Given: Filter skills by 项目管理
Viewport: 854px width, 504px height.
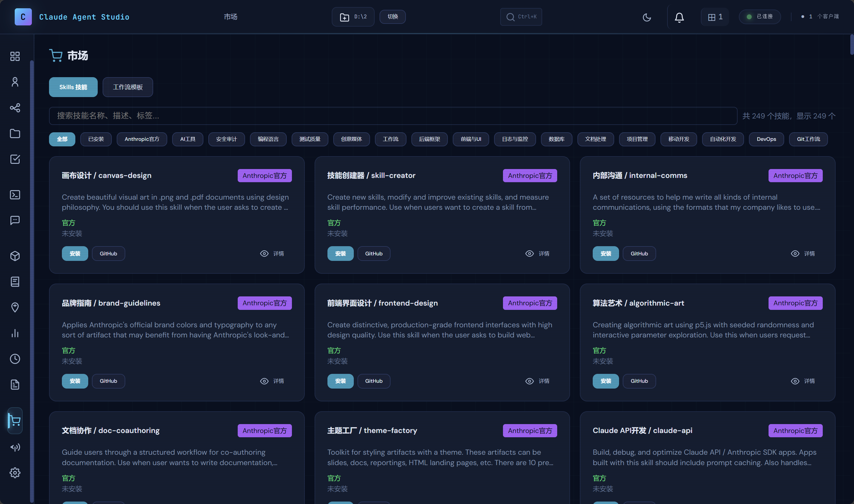Looking at the screenshot, I should coord(637,139).
